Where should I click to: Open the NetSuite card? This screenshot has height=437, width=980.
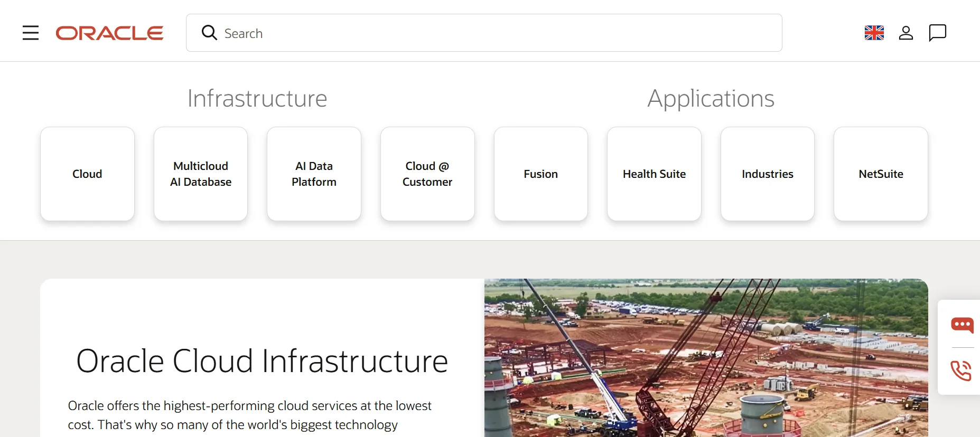[x=881, y=174]
